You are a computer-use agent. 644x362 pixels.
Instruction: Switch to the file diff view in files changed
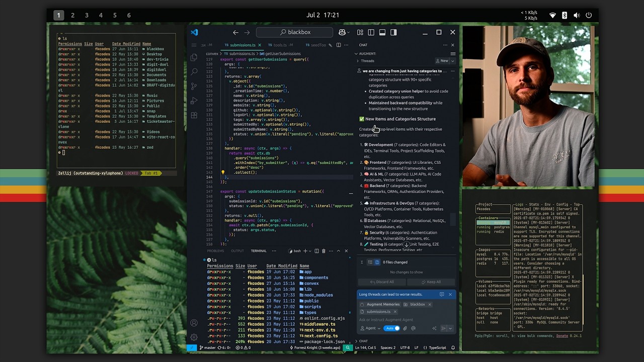[x=377, y=262]
